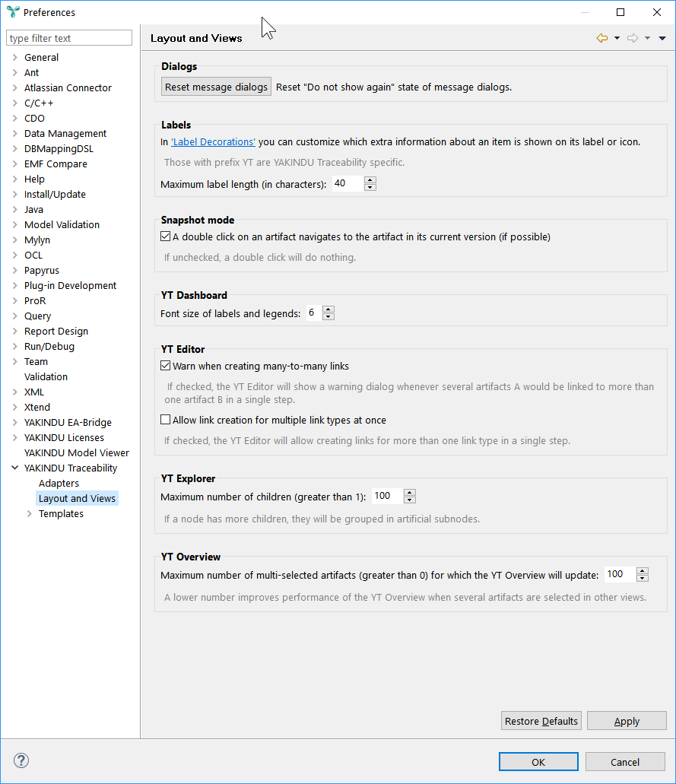This screenshot has width=676, height=784.
Task: Click the help question mark icon
Action: click(x=21, y=760)
